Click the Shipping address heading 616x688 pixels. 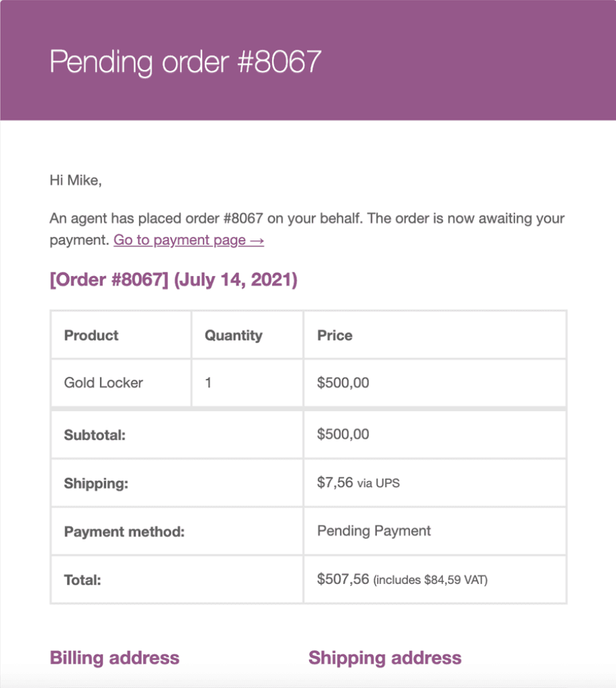tap(385, 658)
